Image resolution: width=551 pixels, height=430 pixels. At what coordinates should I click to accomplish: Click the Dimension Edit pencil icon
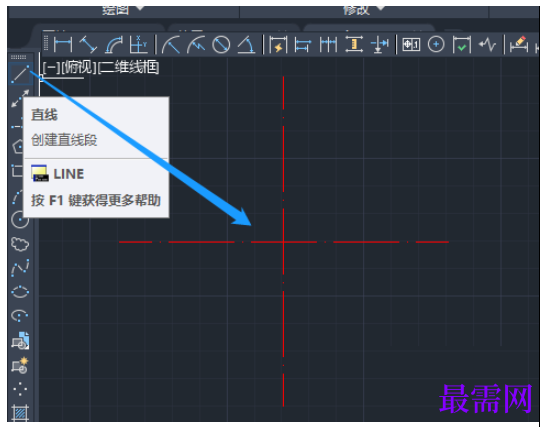519,45
